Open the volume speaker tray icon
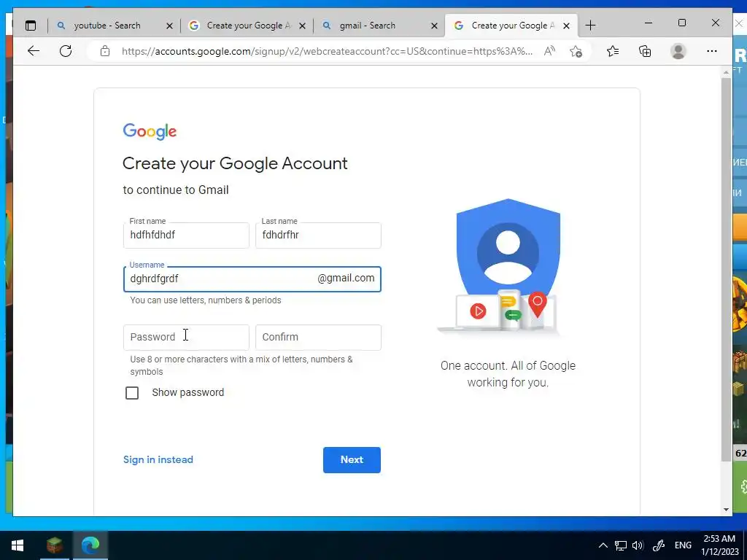The image size is (747, 560). [638, 545]
